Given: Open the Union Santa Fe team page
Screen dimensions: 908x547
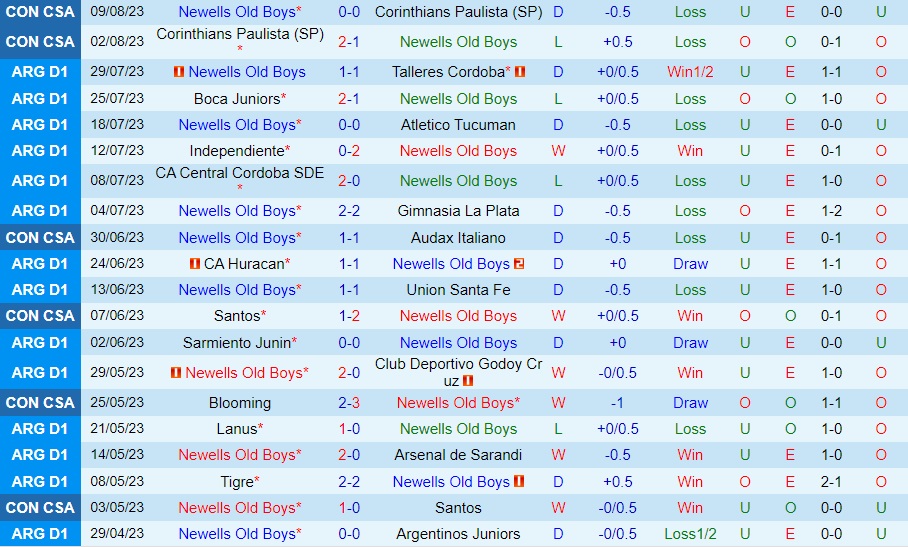Looking at the screenshot, I should tap(458, 290).
